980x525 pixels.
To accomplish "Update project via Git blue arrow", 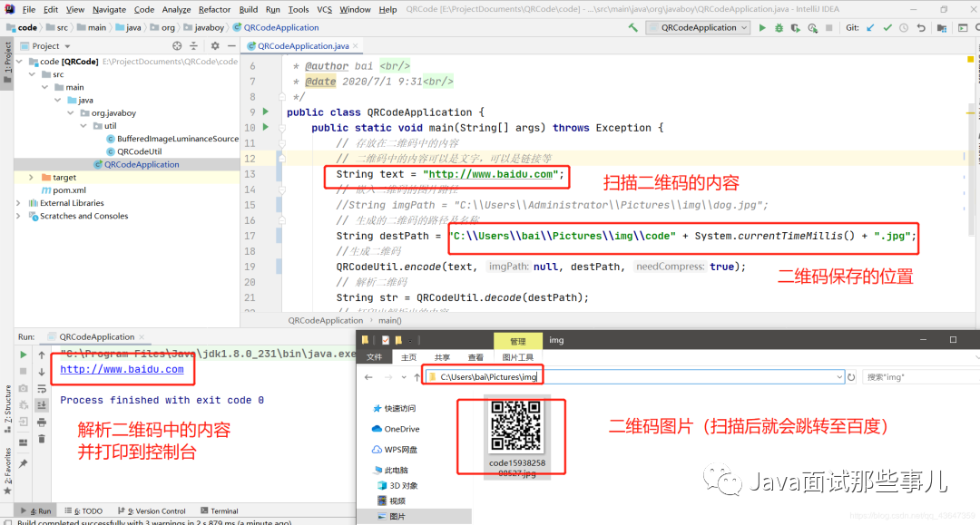I will 870,27.
